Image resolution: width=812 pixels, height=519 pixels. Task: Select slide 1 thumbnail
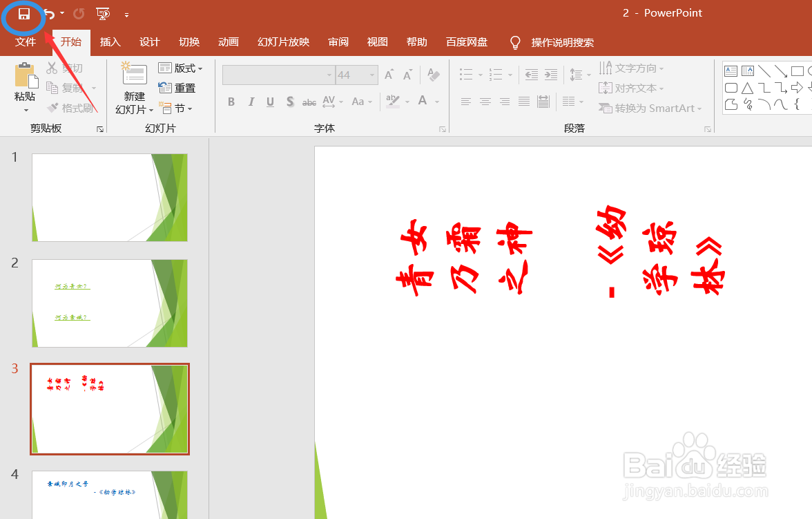point(110,198)
